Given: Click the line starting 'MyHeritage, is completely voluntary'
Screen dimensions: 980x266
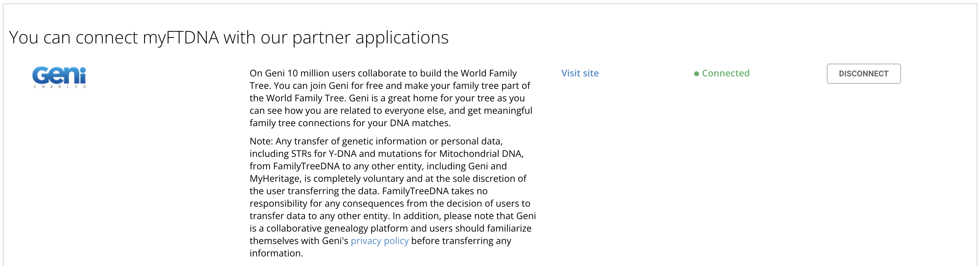Looking at the screenshot, I should coord(388,179).
